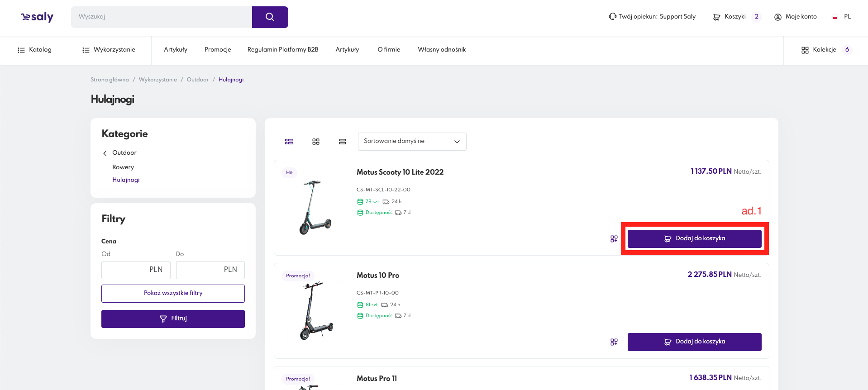Open the Katalog menu

coord(34,50)
